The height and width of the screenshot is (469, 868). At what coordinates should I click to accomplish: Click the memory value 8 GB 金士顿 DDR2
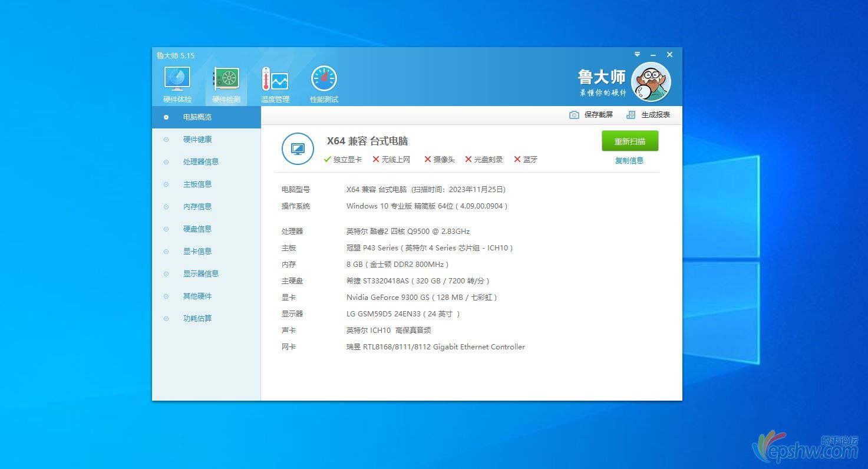click(x=397, y=265)
